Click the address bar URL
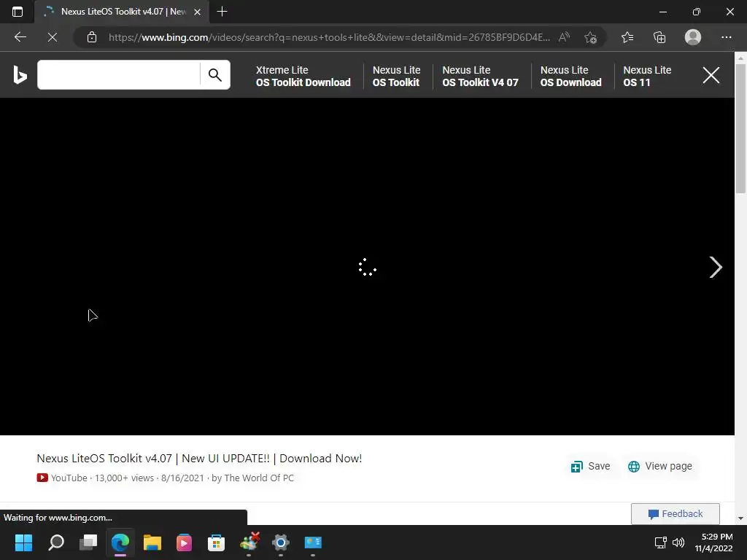 (329, 37)
